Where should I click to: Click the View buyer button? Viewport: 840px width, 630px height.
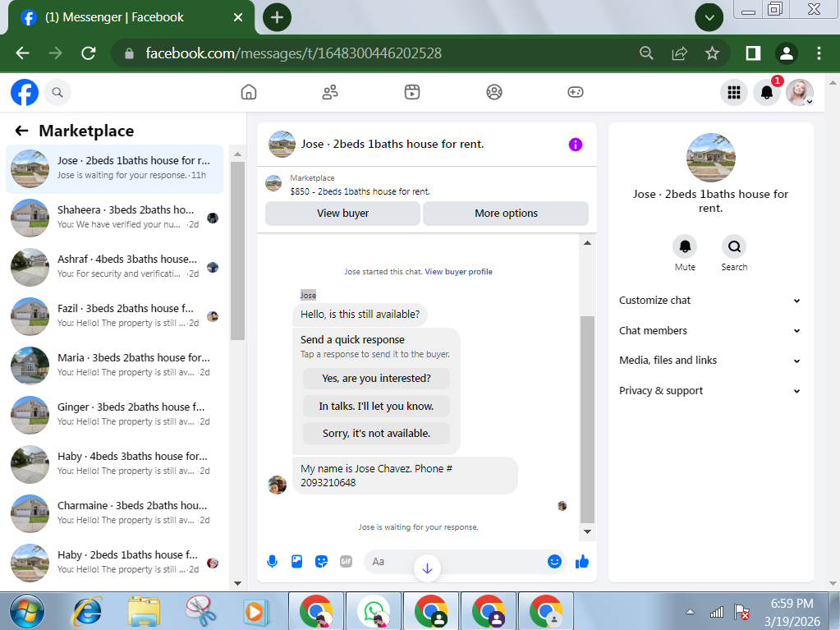(x=342, y=214)
